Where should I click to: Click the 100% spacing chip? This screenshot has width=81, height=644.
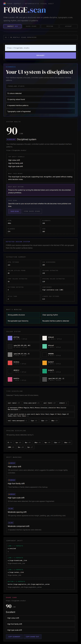[11, 447]
